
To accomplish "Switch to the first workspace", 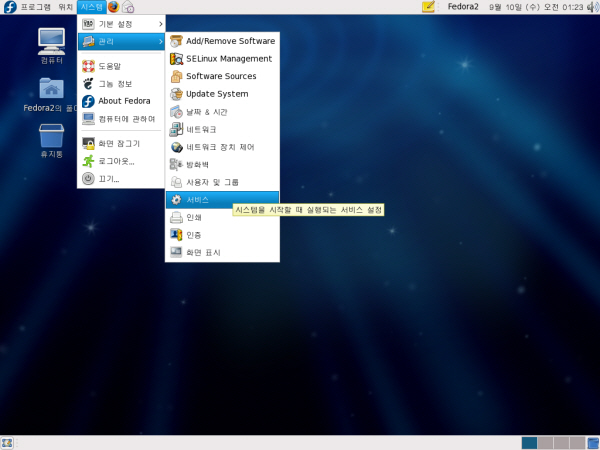I will click(x=529, y=443).
